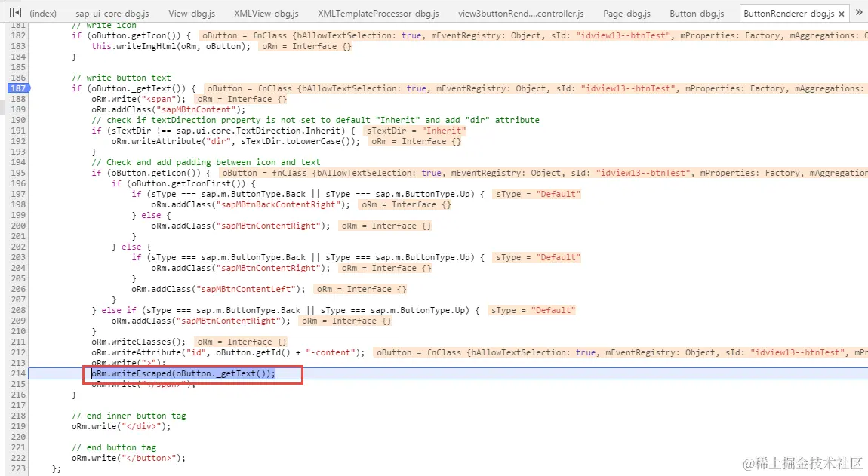Viewport: 868px width, 476px height.
Task: Click the oRm.write("</div>") statement
Action: click(x=122, y=427)
